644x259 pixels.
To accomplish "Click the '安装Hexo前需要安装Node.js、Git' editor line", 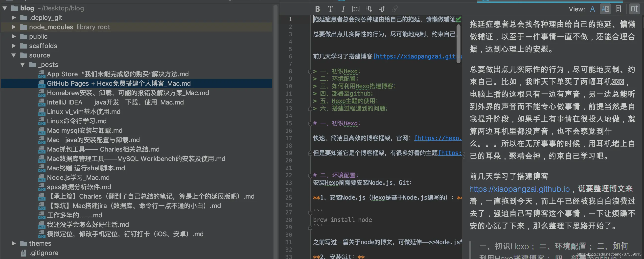I will click(362, 183).
